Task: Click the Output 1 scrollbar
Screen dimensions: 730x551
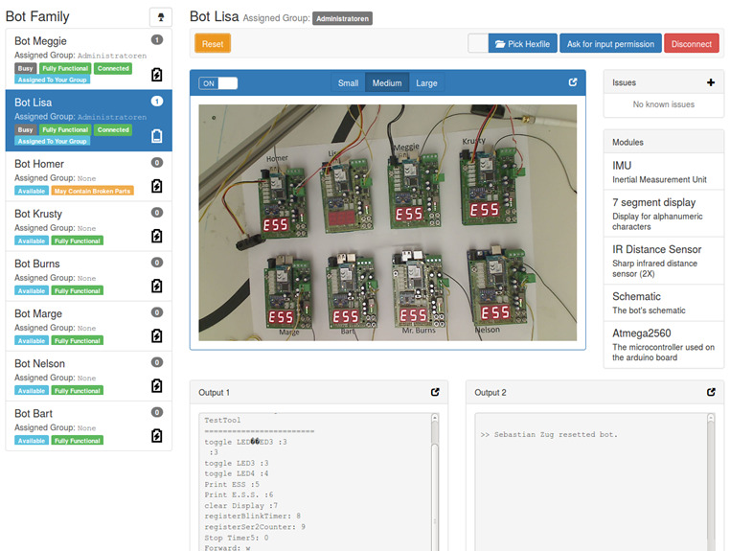Action: tap(435, 490)
